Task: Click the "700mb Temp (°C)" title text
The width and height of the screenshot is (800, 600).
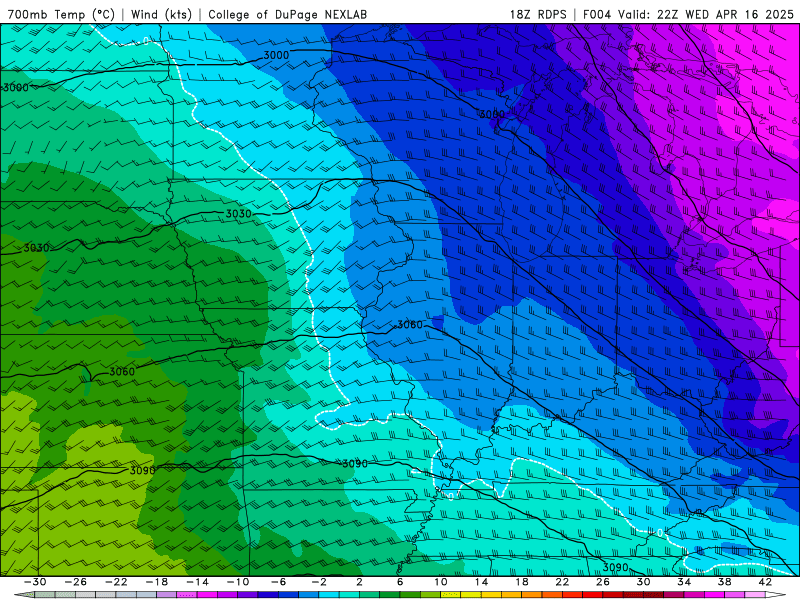Action: 61,14
